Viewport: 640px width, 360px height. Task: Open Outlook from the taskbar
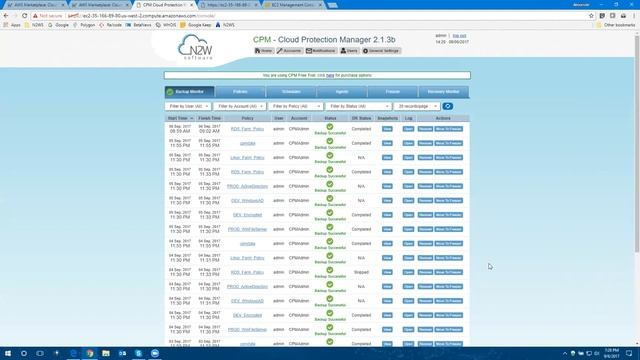pos(122,353)
